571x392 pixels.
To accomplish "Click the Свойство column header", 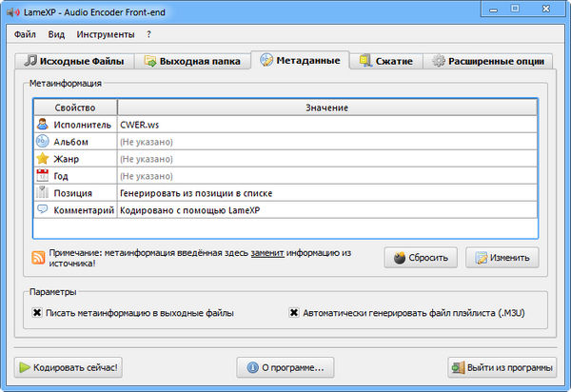I will tap(75, 108).
